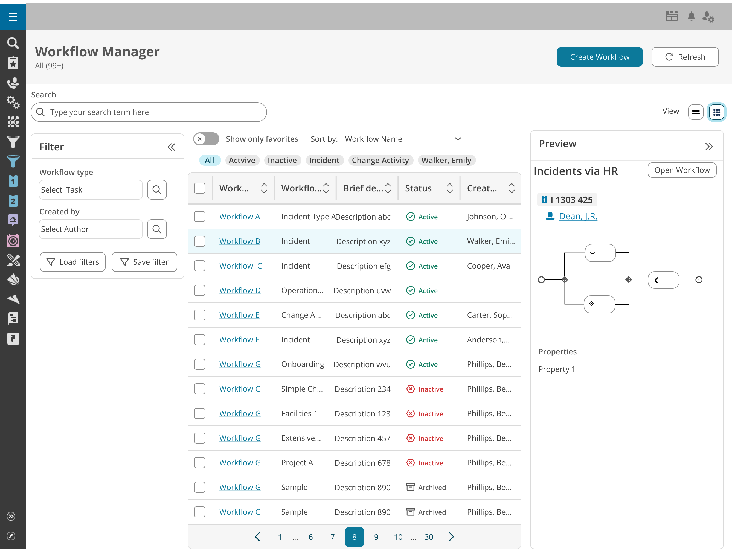
Task: Open the Sort by Workflow Name dropdown
Action: click(458, 139)
